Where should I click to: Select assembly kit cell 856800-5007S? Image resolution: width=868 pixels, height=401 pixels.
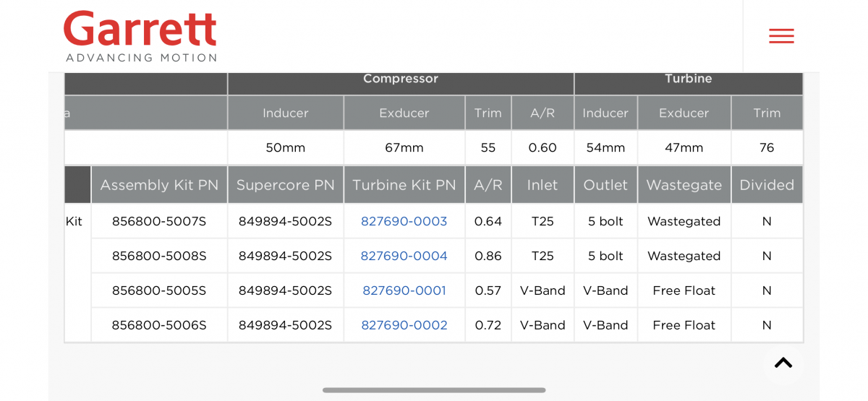tap(159, 222)
